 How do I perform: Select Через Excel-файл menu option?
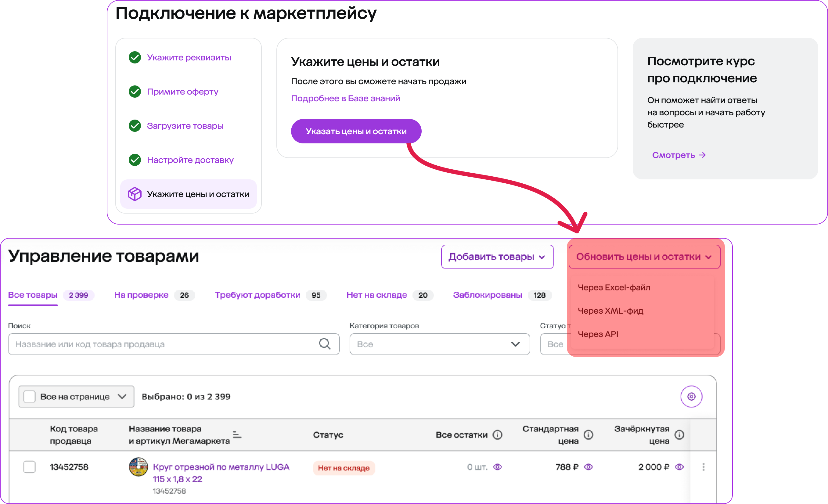point(614,287)
